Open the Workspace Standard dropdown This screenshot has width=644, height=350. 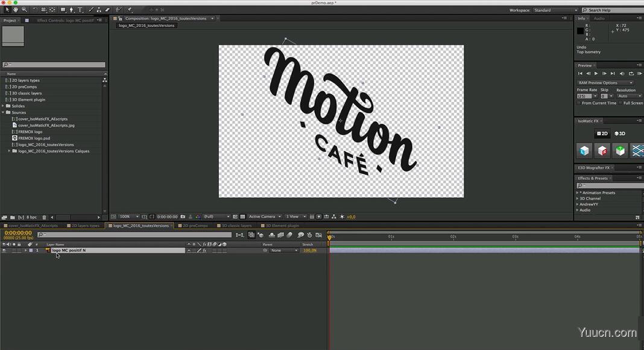click(555, 10)
